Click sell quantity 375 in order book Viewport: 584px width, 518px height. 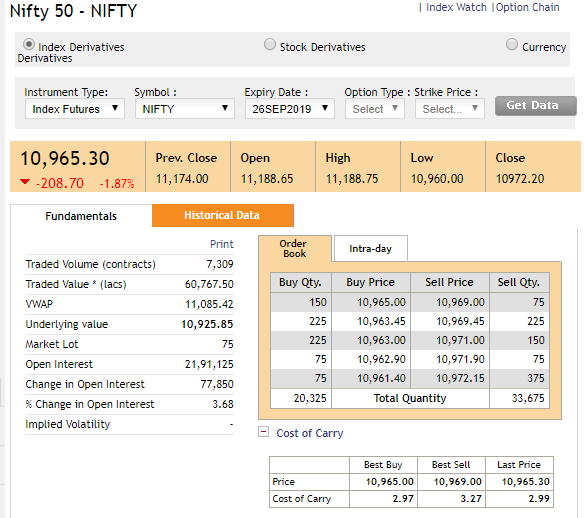point(536,378)
